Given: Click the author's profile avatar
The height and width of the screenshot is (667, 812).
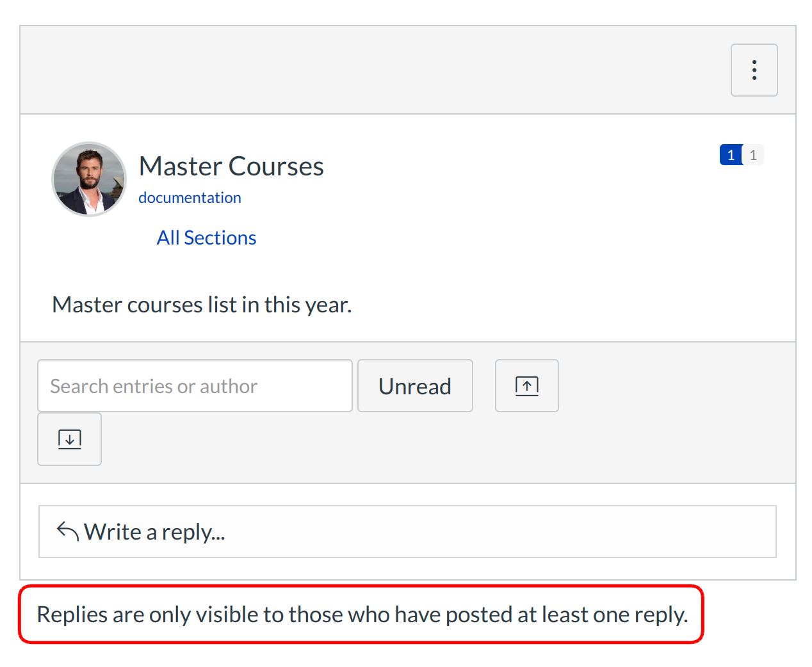Looking at the screenshot, I should [89, 179].
